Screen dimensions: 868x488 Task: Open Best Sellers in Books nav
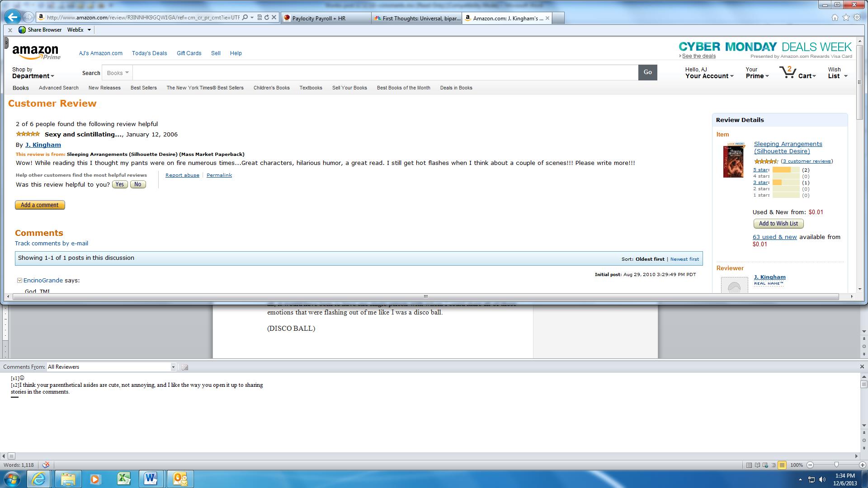pos(143,88)
